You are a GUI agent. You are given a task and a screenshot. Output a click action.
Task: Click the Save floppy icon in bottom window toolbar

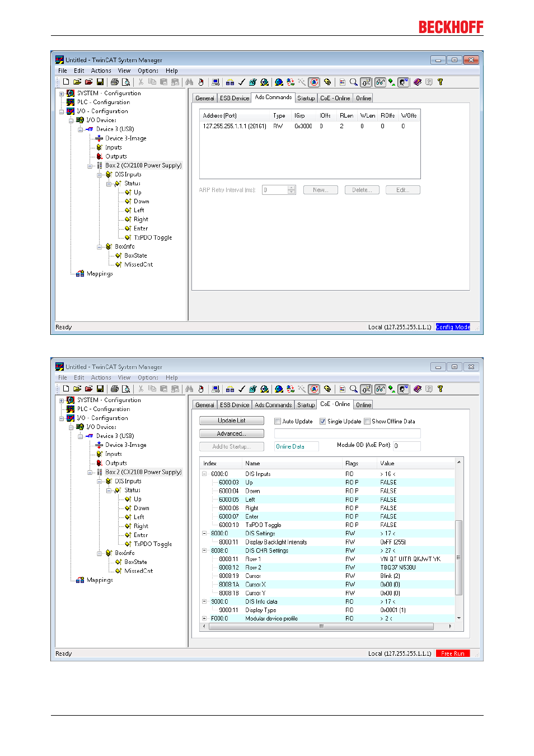pos(100,389)
